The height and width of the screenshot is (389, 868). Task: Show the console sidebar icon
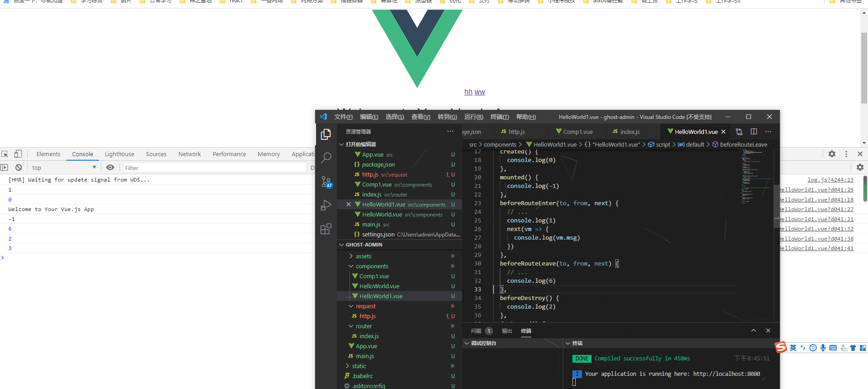click(x=4, y=167)
